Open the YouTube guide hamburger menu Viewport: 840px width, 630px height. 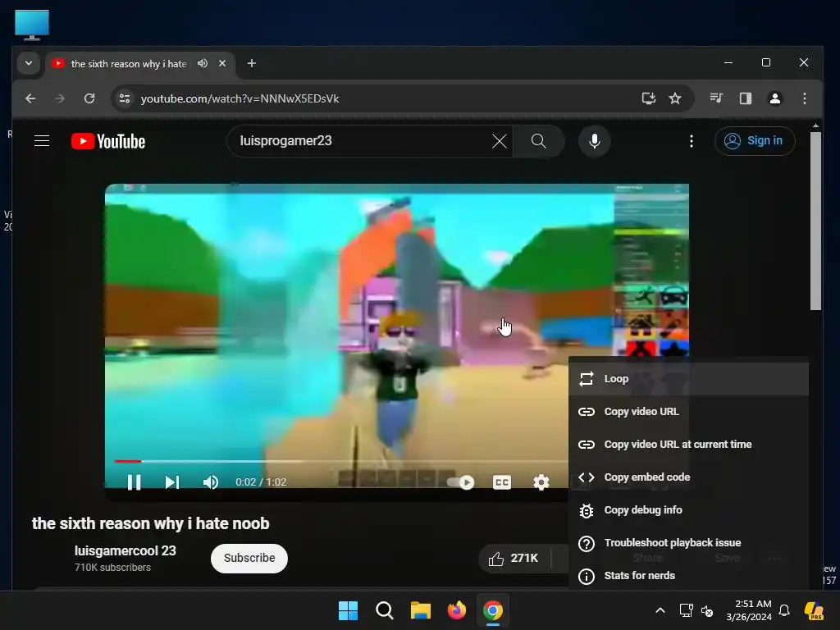42,141
